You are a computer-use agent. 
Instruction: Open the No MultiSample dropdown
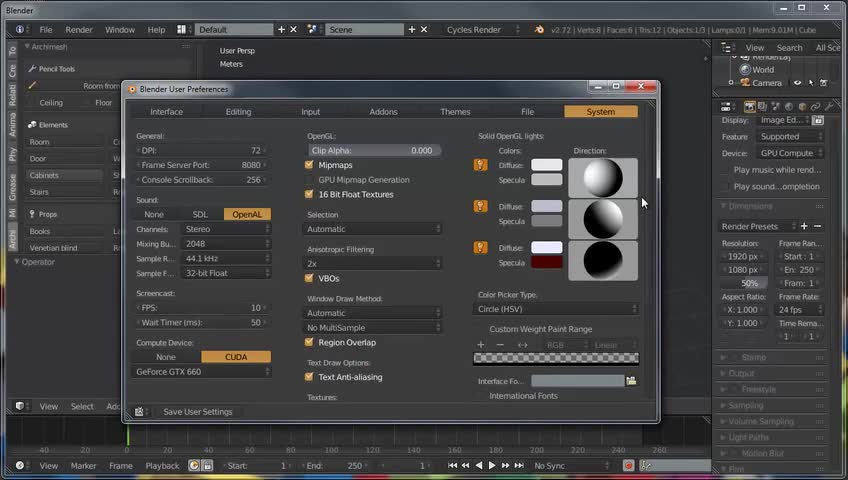[372, 328]
